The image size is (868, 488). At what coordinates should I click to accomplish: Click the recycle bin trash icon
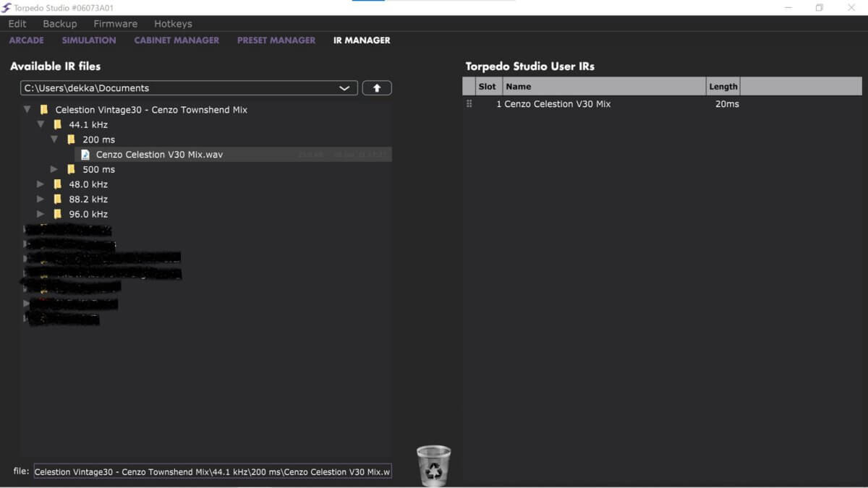pyautogui.click(x=434, y=466)
